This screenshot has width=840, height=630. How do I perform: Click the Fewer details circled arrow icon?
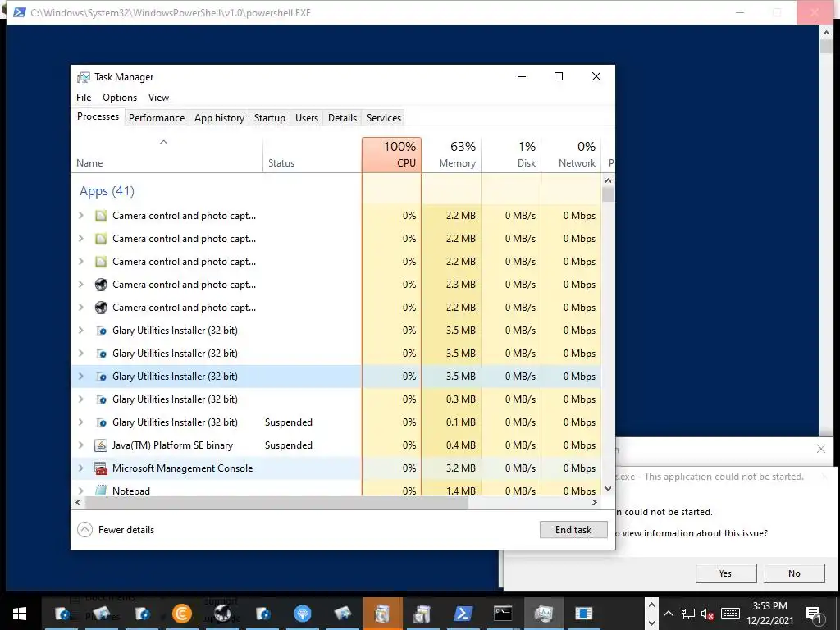point(84,530)
